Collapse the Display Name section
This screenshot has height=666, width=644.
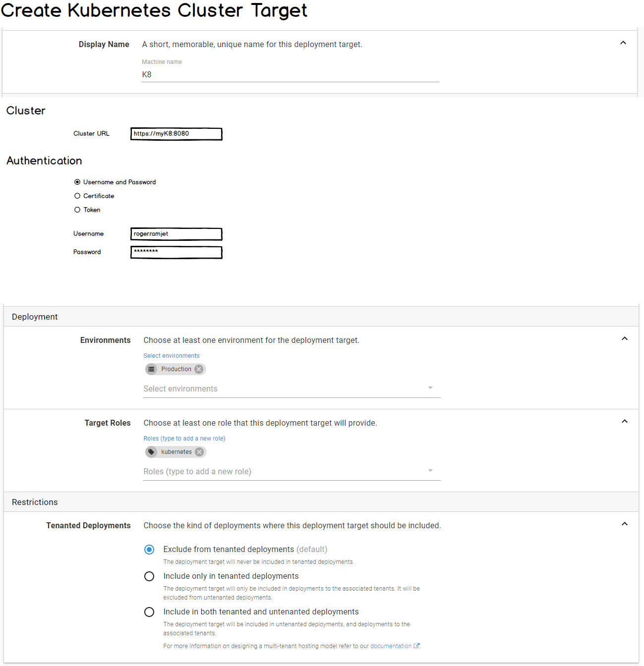(x=623, y=43)
